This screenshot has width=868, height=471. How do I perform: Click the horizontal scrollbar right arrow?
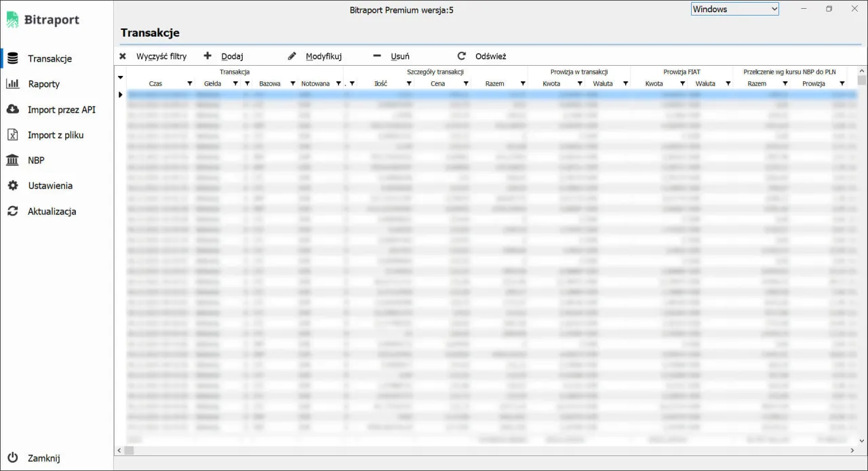(852, 450)
